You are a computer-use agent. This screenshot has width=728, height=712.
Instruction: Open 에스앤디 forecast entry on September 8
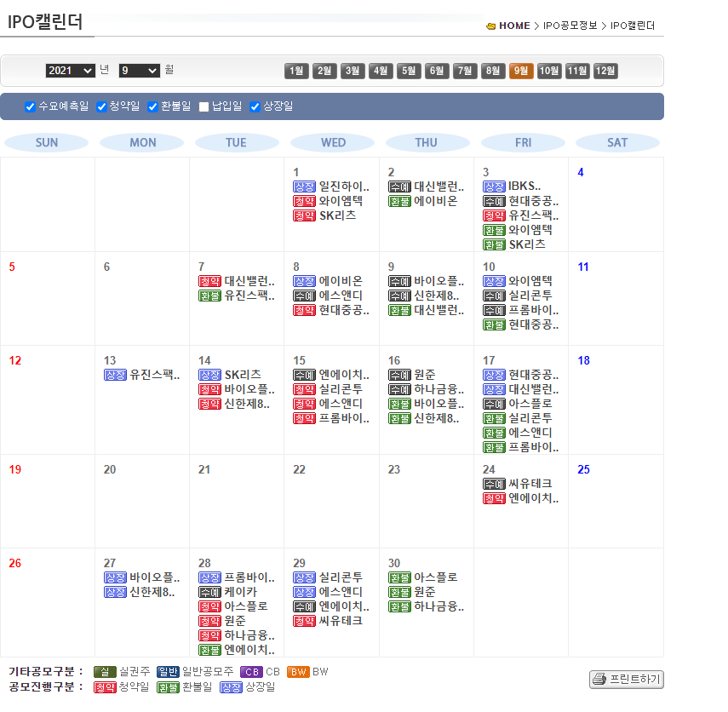tap(341, 296)
